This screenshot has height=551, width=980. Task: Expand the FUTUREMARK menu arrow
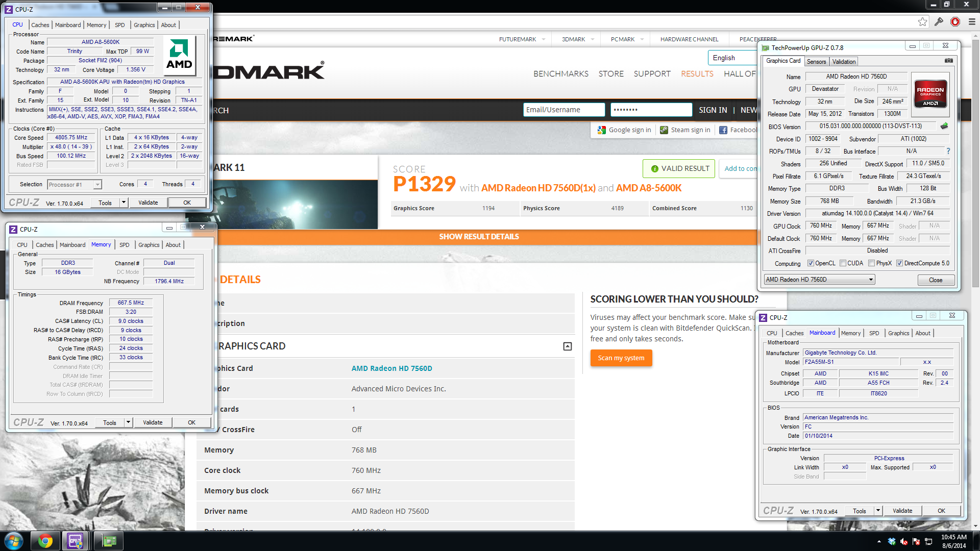(x=544, y=39)
